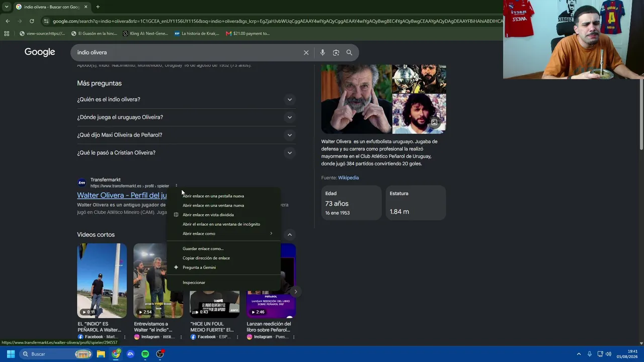Open the 'Kling AI: Next-Gene...' bookmark
644x362 pixels.
click(x=145, y=34)
